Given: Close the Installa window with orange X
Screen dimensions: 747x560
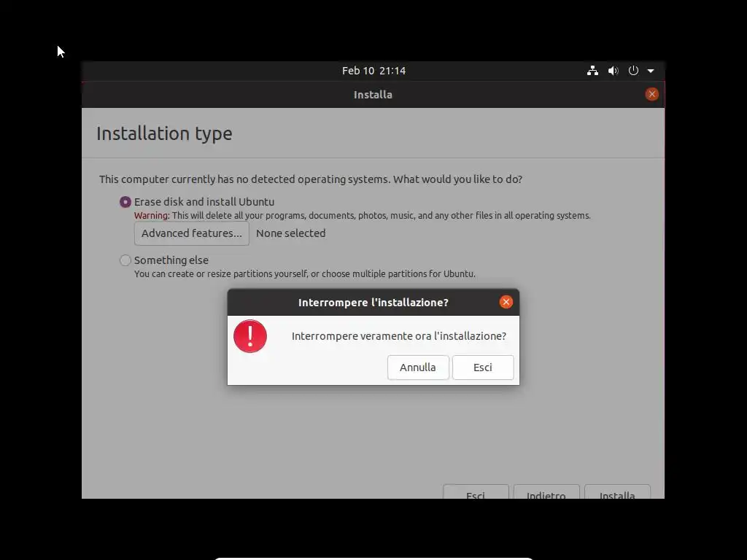Looking at the screenshot, I should (x=651, y=94).
